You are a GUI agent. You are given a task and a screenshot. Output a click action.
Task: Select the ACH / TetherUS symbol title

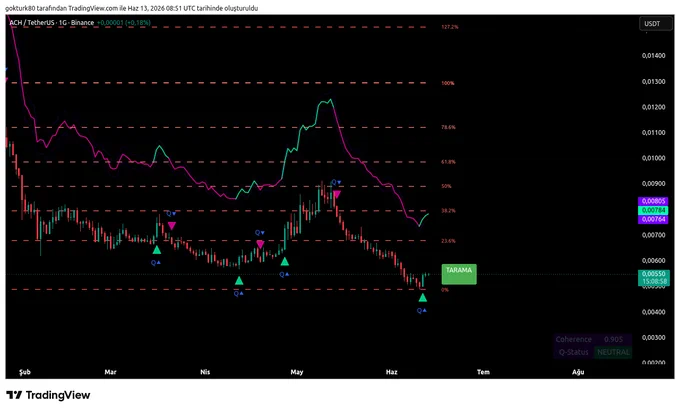click(52, 23)
